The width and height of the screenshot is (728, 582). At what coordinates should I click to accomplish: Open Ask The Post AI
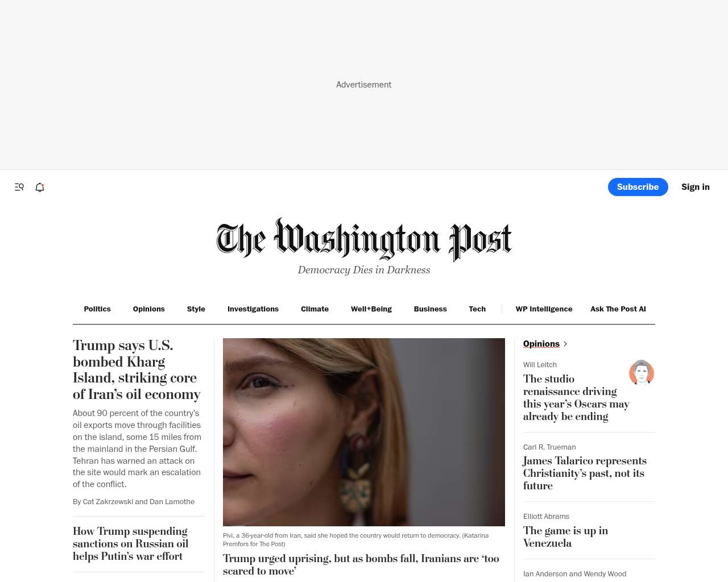click(x=618, y=309)
